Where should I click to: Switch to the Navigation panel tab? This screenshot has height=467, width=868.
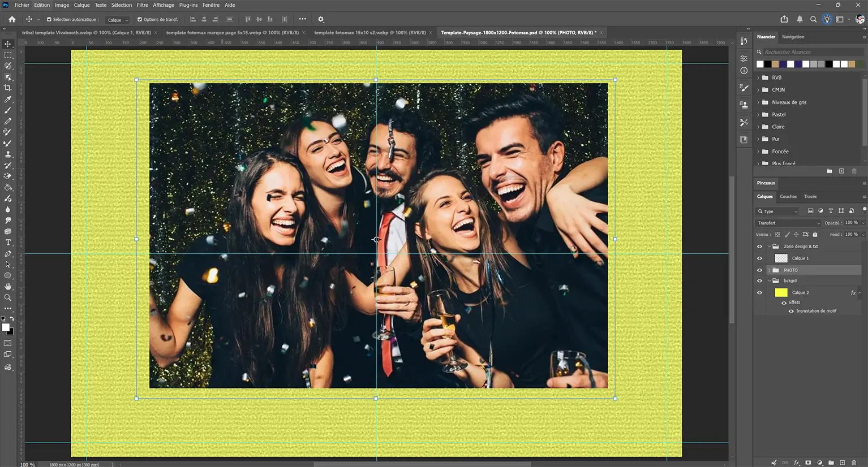tap(793, 37)
